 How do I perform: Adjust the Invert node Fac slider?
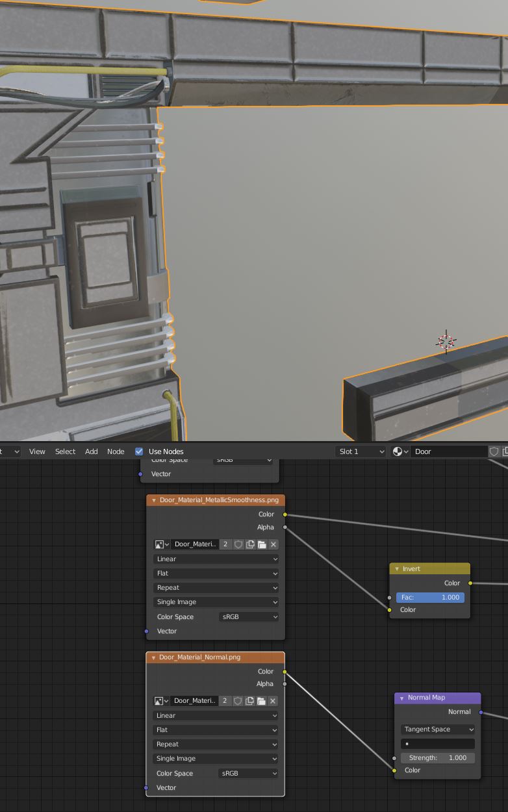(x=430, y=598)
